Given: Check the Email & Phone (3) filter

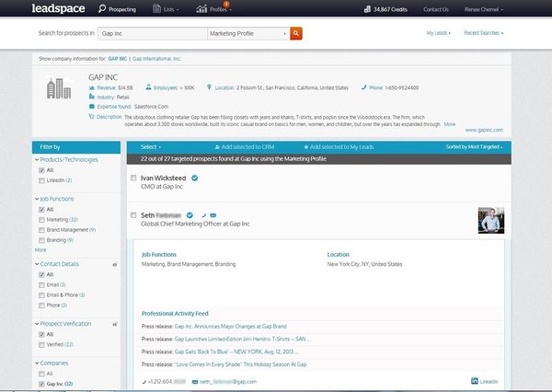Looking at the screenshot, I should pos(41,295).
